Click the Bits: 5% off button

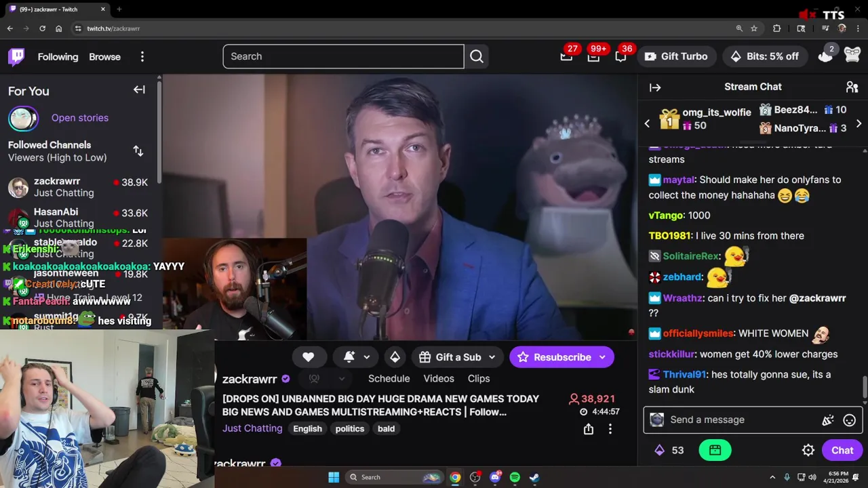[765, 56]
